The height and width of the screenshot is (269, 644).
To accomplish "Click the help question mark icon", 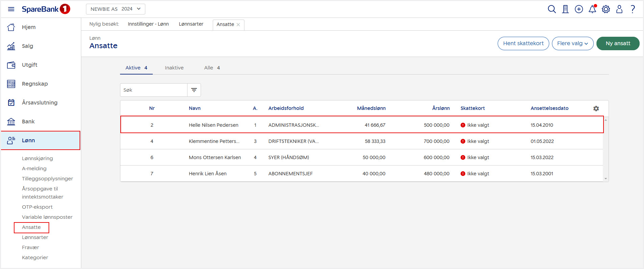I will [633, 9].
